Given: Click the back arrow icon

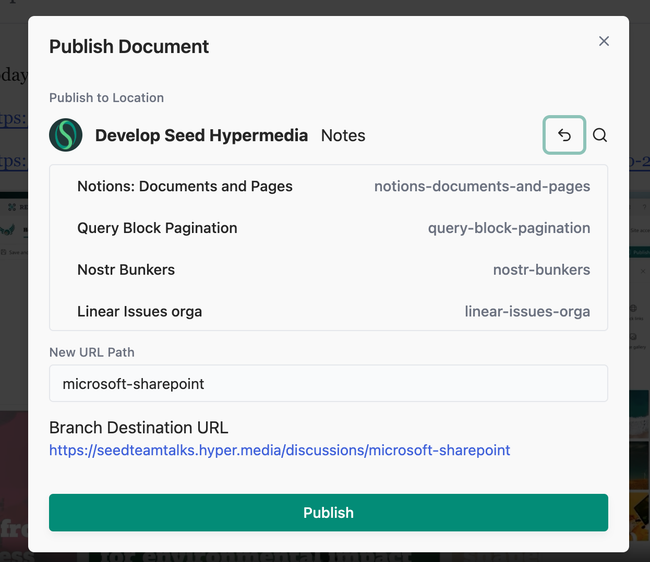Looking at the screenshot, I should [x=564, y=135].
